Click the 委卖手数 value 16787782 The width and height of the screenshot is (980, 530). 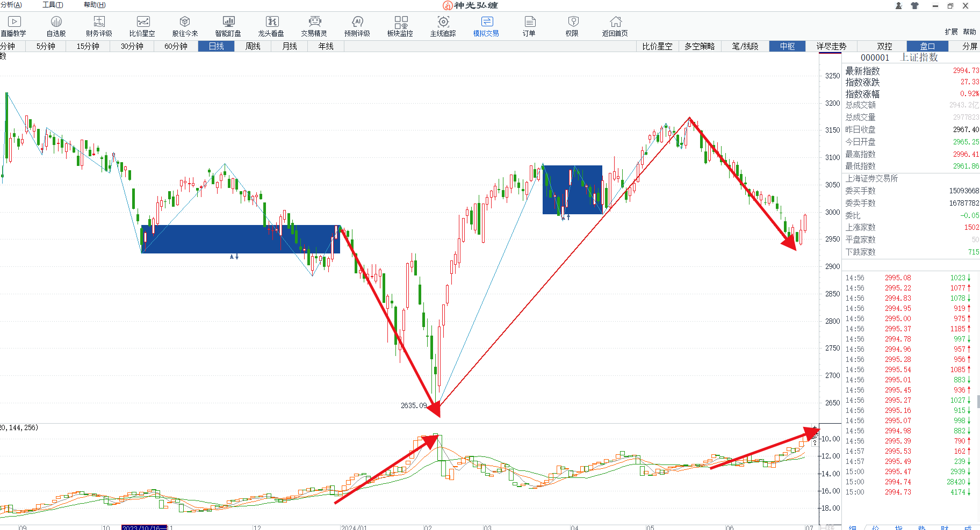[x=964, y=203]
